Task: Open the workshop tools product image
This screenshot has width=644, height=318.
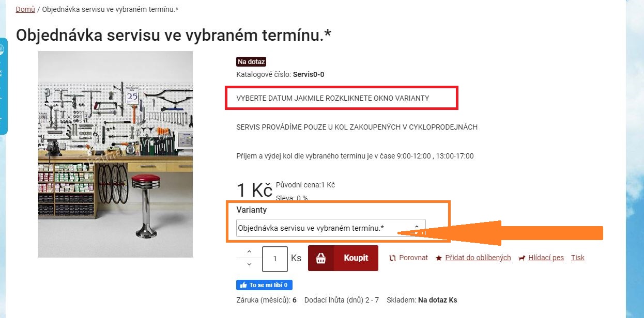Action: 115,154
